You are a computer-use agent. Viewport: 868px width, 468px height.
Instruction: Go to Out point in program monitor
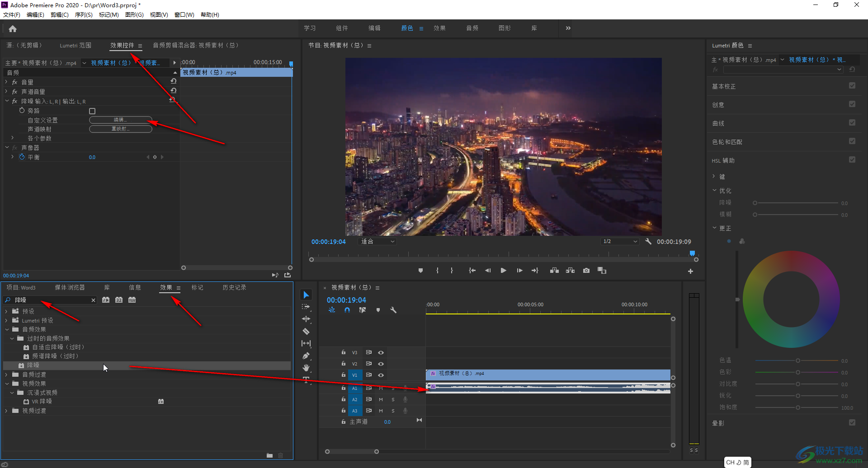[535, 271]
